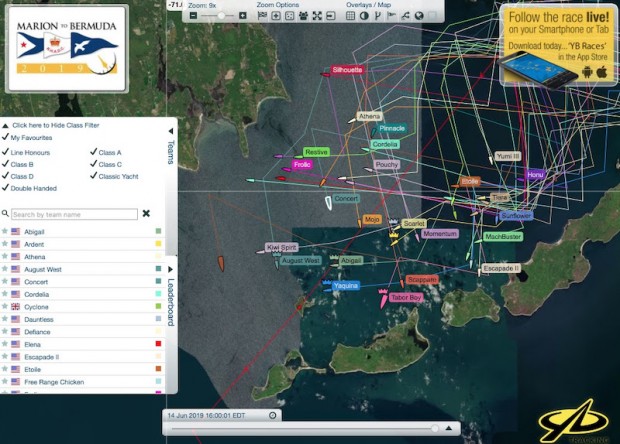Favourite Elena with its star icon
Viewport: 620px width, 444px height.
click(x=5, y=344)
